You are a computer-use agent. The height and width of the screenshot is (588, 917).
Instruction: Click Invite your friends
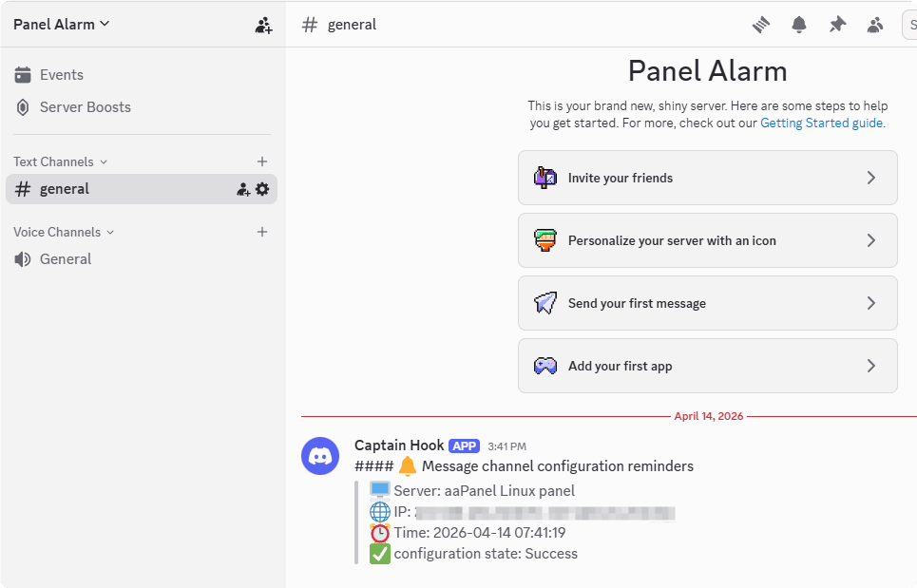tap(707, 178)
